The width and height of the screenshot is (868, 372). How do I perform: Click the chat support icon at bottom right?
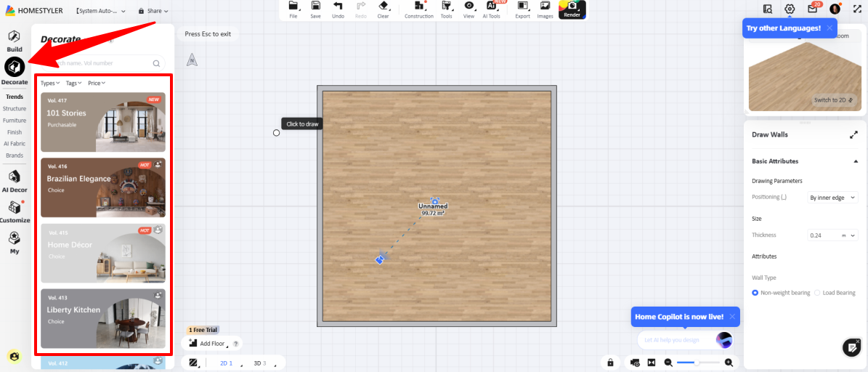coord(851,347)
